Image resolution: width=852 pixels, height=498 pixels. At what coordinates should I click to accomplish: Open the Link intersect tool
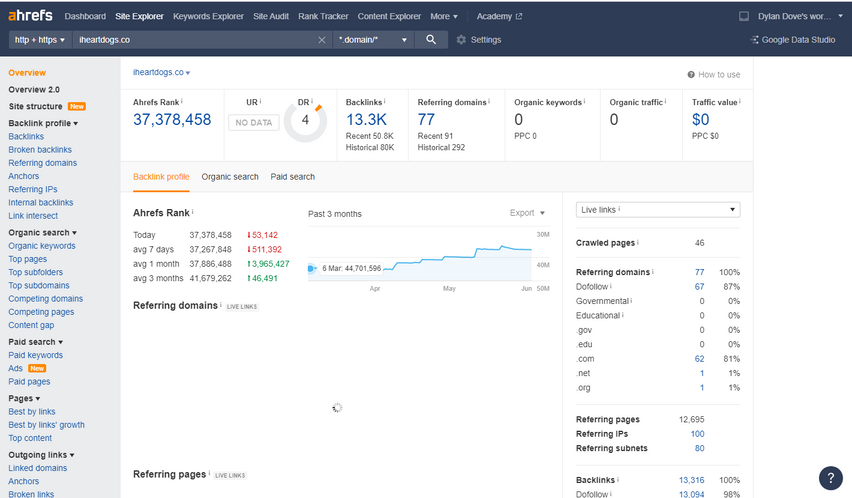click(33, 216)
